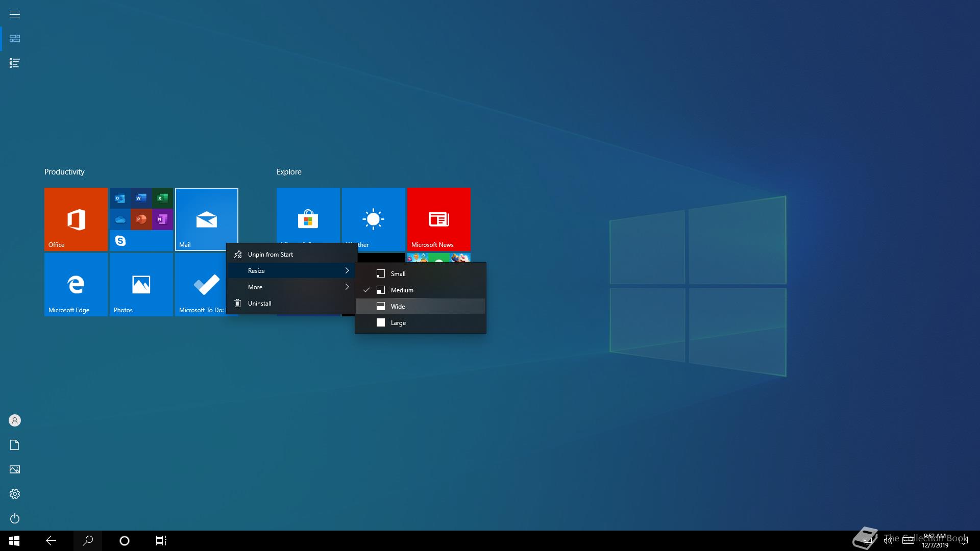Screen dimensions: 980x551
Task: Click the taskbar clock showing 9:52 AM
Action: [935, 541]
